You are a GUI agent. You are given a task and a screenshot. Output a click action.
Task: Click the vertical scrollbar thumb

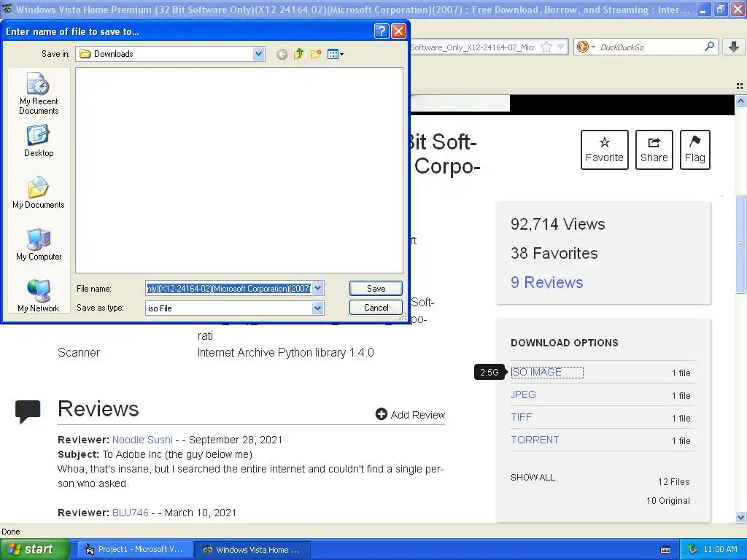(x=740, y=244)
